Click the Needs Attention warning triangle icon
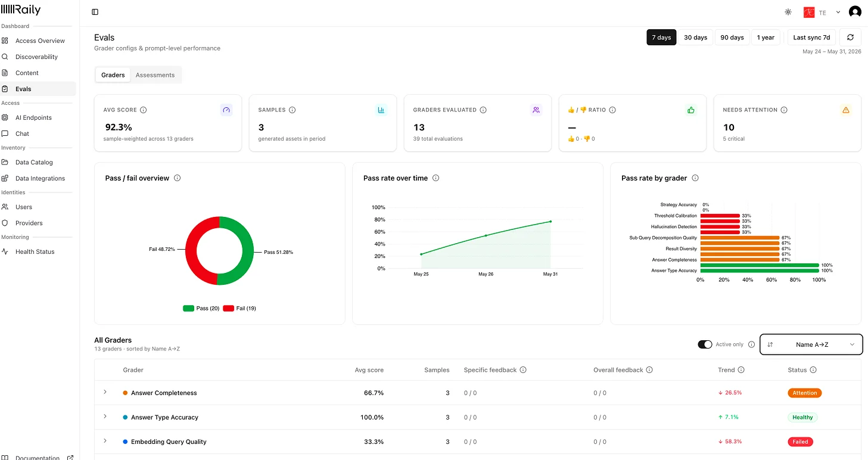The image size is (868, 460). pos(845,110)
